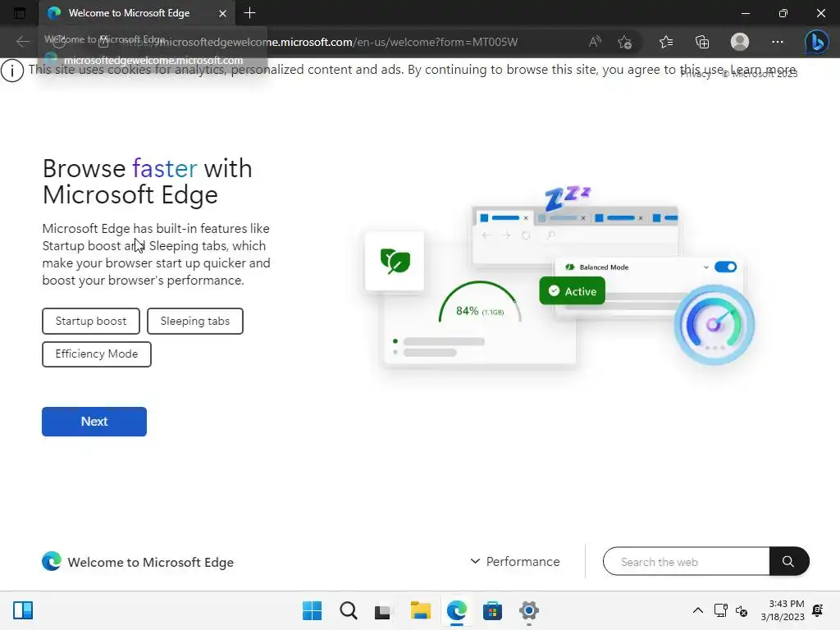This screenshot has width=840, height=630.
Task: Open the Learn more cookie link
Action: pyautogui.click(x=763, y=69)
